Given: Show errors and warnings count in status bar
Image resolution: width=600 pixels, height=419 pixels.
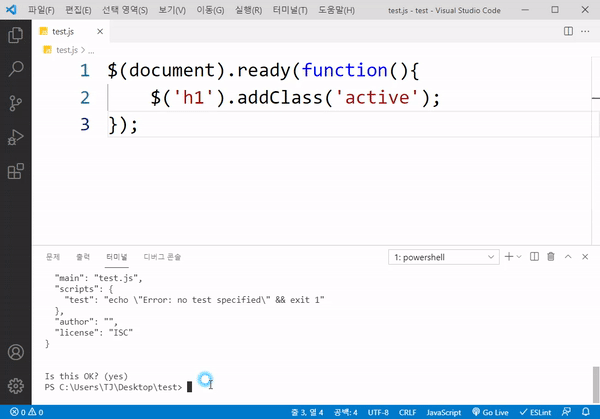Looking at the screenshot, I should [x=26, y=412].
